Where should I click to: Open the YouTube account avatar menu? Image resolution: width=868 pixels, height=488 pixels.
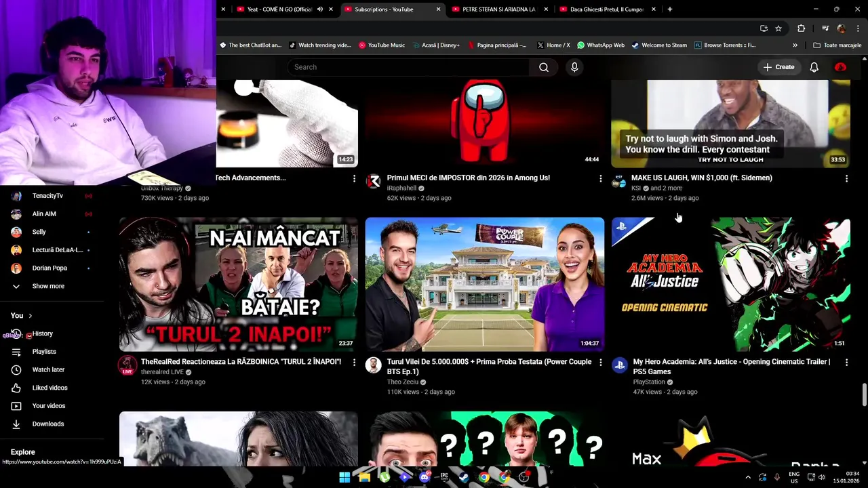840,67
